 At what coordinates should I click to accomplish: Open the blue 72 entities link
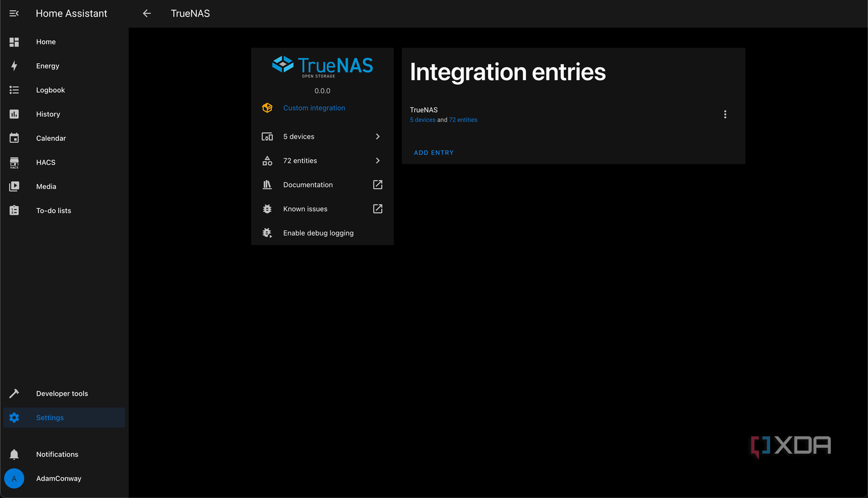(x=463, y=120)
